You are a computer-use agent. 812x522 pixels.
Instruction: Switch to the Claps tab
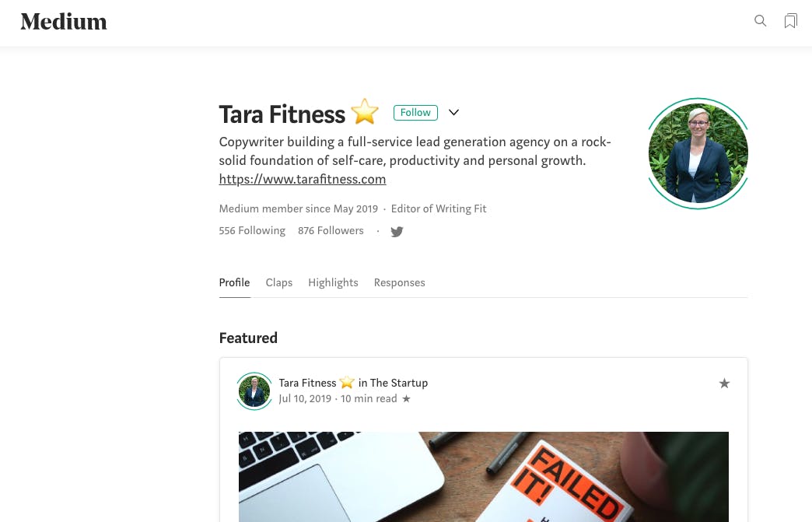click(x=279, y=282)
